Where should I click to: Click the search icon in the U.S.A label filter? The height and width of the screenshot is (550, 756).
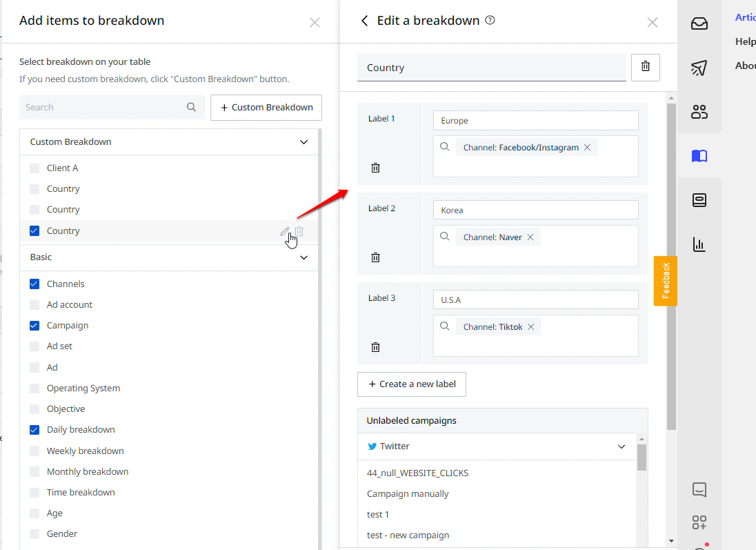(444, 326)
